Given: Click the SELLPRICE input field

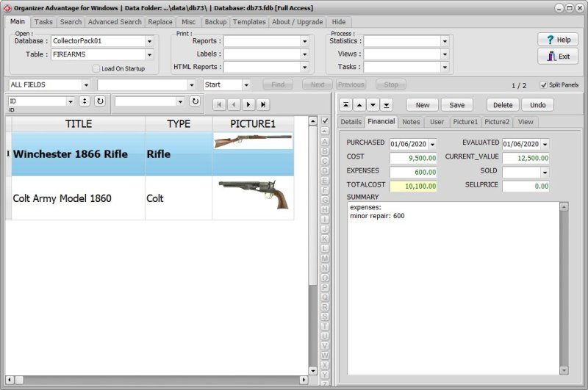Looking at the screenshot, I should click(526, 187).
